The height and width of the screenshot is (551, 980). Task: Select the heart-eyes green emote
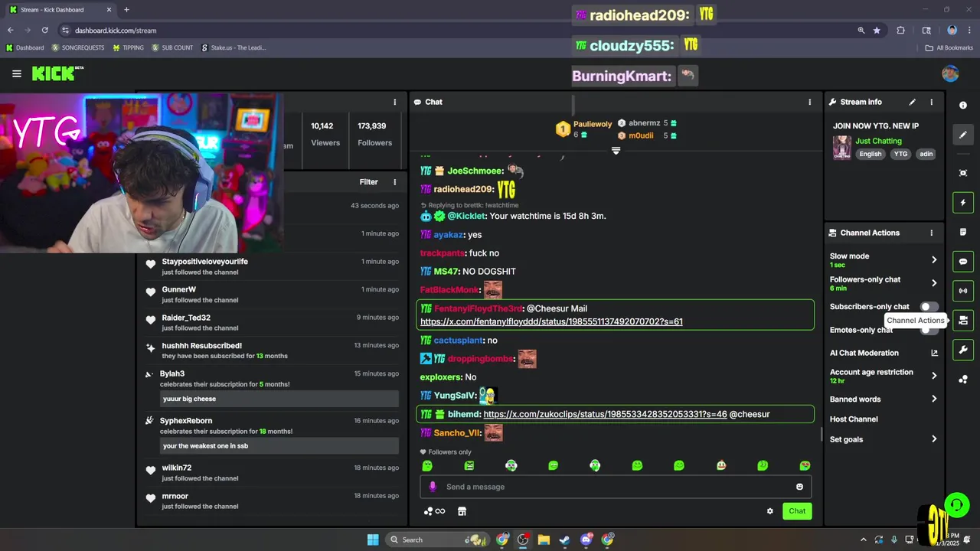[x=805, y=465]
